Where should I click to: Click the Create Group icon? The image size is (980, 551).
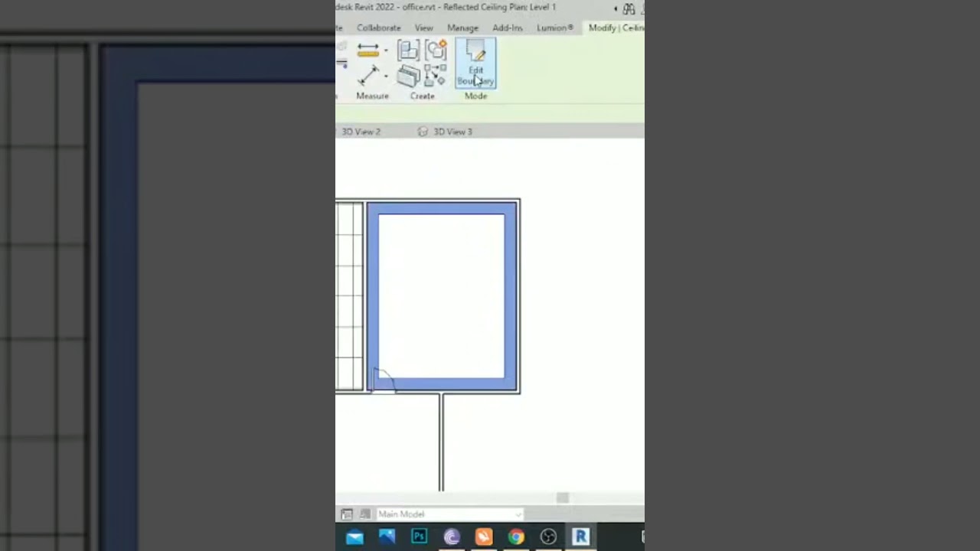[436, 51]
